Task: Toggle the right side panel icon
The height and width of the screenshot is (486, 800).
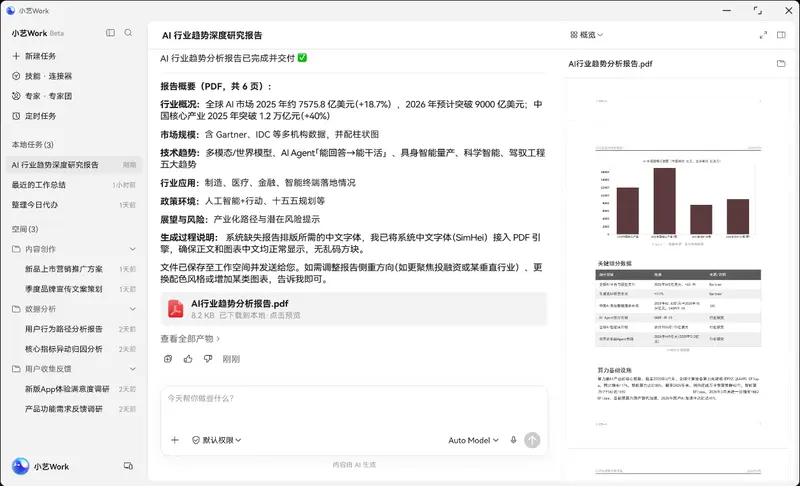Action: click(781, 35)
